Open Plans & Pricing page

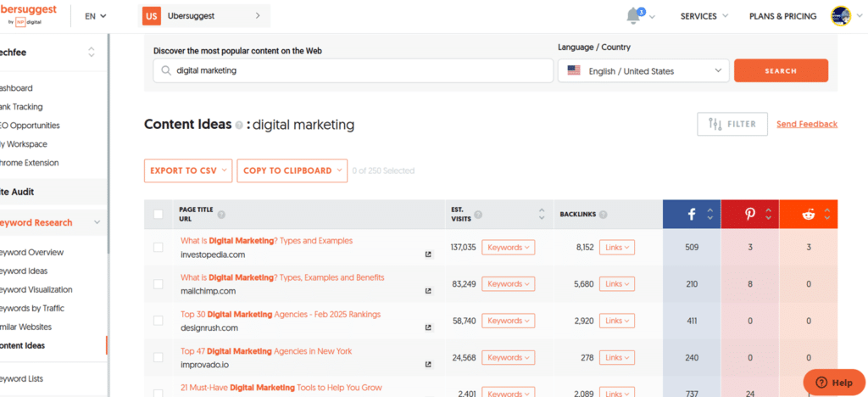782,16
